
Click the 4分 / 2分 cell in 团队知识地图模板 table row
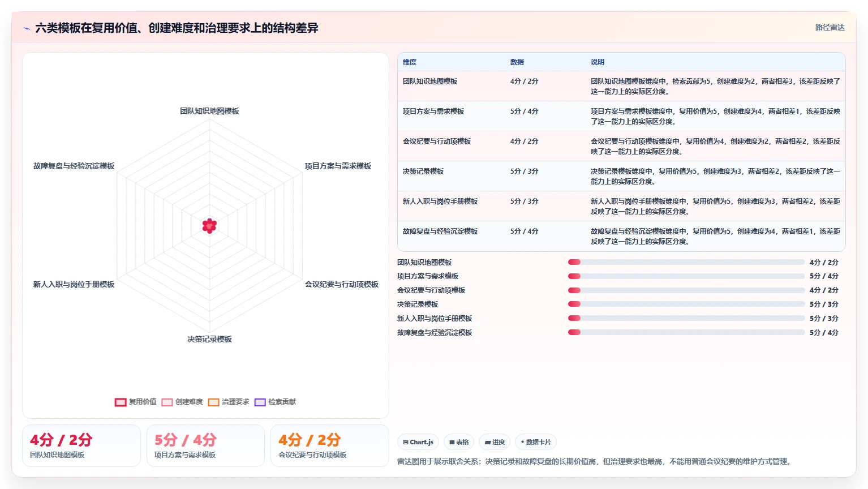(524, 81)
